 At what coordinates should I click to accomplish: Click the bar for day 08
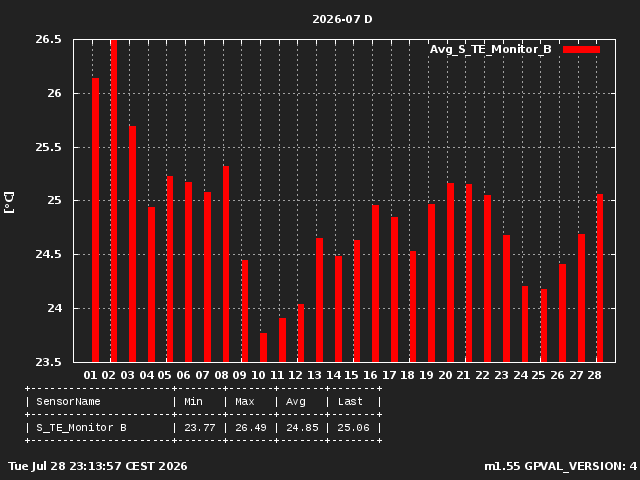pyautogui.click(x=226, y=264)
